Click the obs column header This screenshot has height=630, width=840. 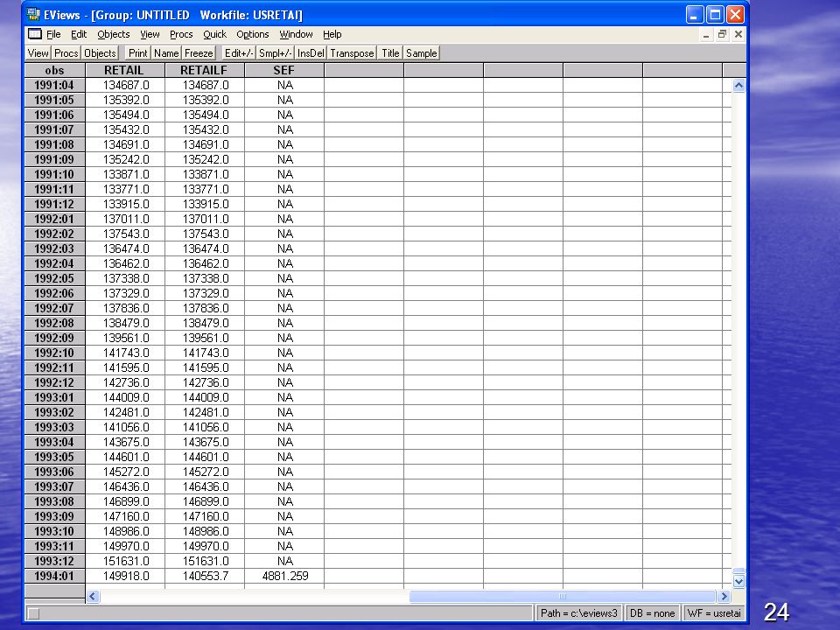tap(54, 70)
